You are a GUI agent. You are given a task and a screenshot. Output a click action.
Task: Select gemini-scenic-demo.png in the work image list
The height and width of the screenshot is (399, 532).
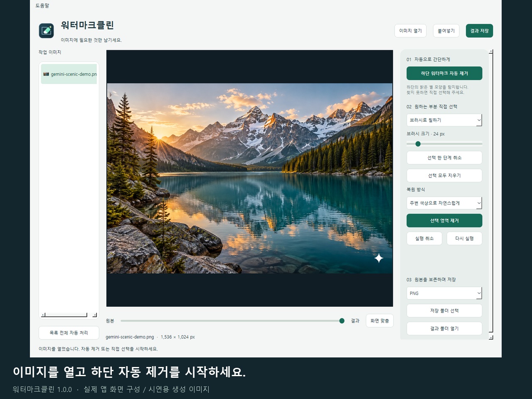coord(69,74)
